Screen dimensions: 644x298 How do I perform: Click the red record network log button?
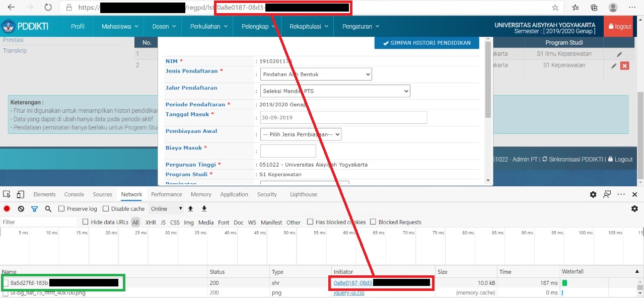(x=7, y=209)
